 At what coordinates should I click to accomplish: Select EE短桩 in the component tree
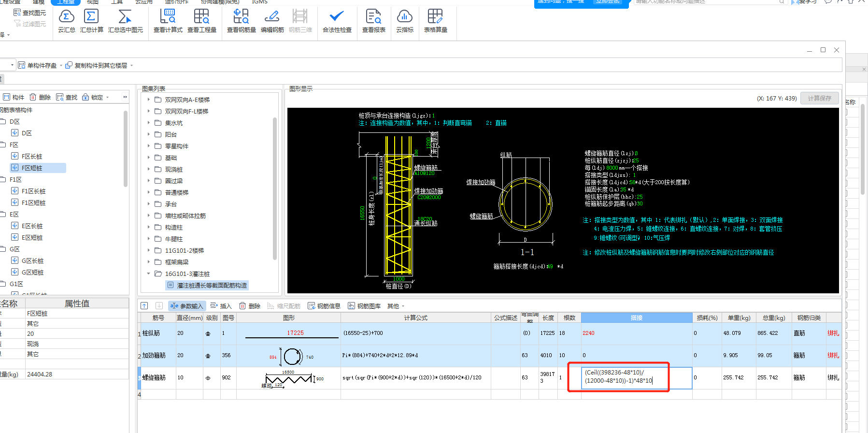point(32,238)
